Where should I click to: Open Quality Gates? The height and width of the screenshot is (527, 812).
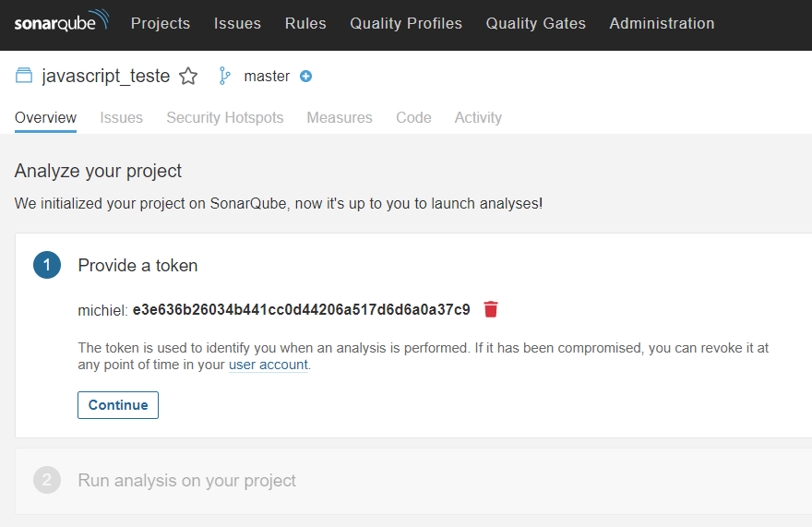[x=535, y=23]
